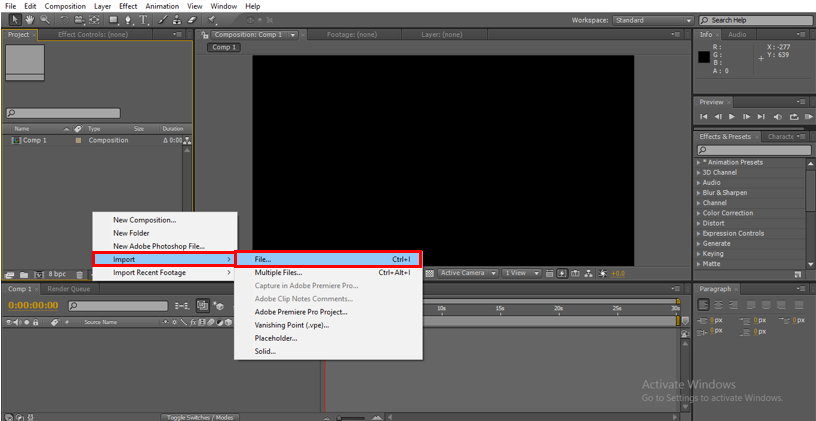Select the Pen tool
The height and width of the screenshot is (421, 816).
pyautogui.click(x=129, y=20)
